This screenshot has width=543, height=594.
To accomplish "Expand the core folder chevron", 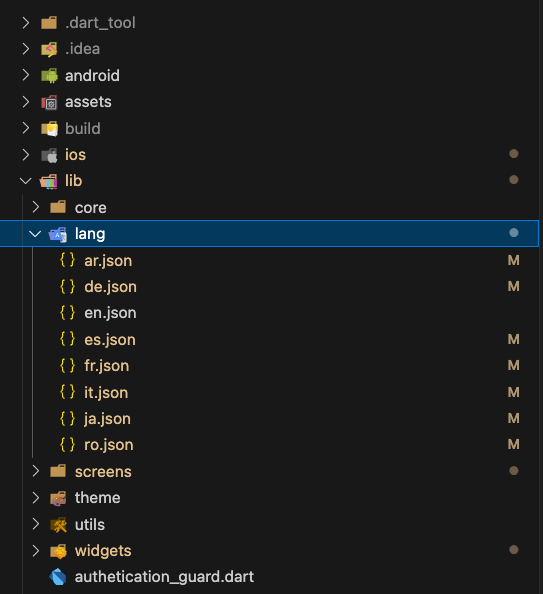I will (36, 207).
